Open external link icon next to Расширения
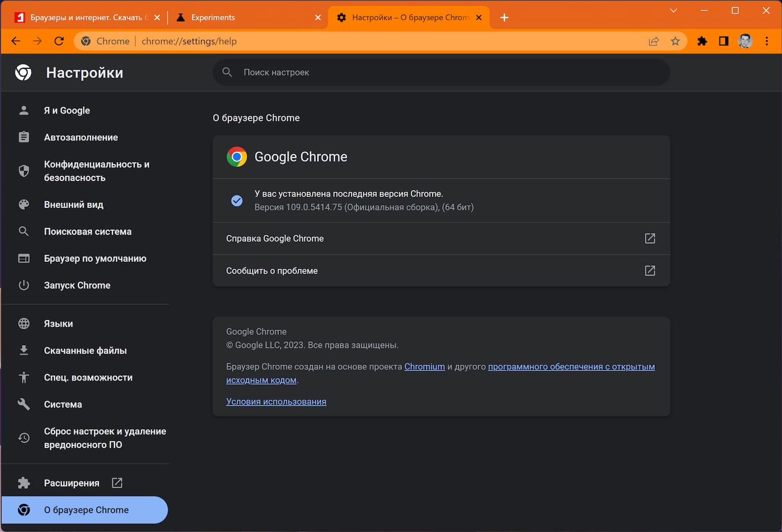 pyautogui.click(x=117, y=482)
